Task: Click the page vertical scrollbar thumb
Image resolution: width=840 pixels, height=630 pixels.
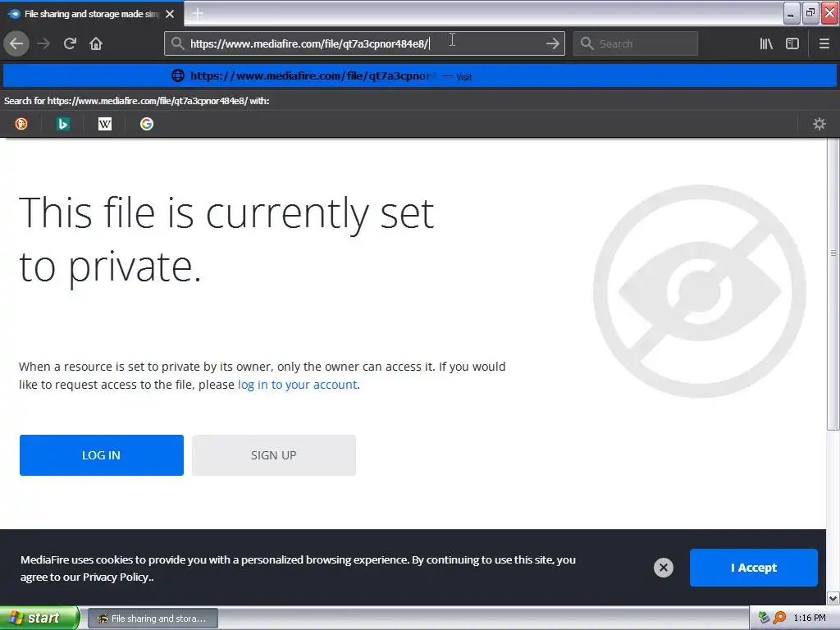Action: point(833,284)
